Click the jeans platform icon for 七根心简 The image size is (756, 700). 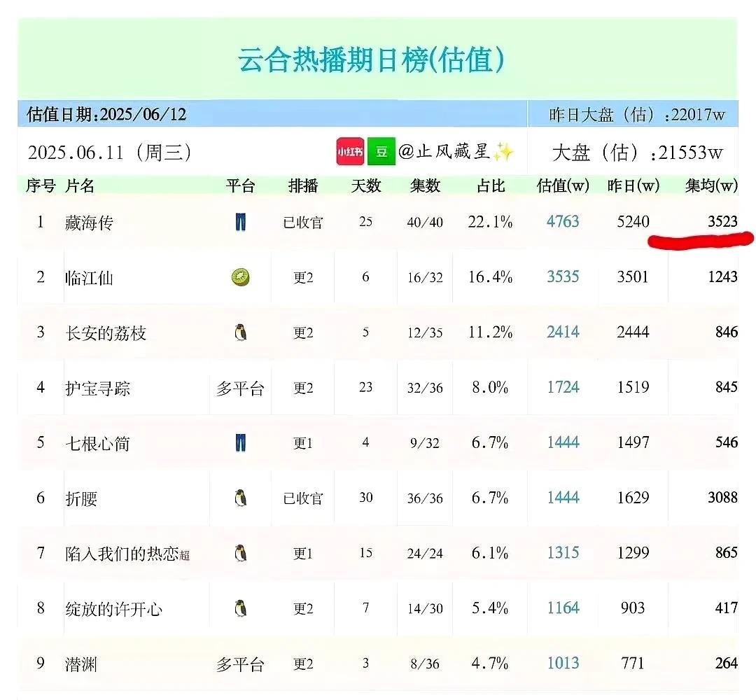tap(241, 442)
